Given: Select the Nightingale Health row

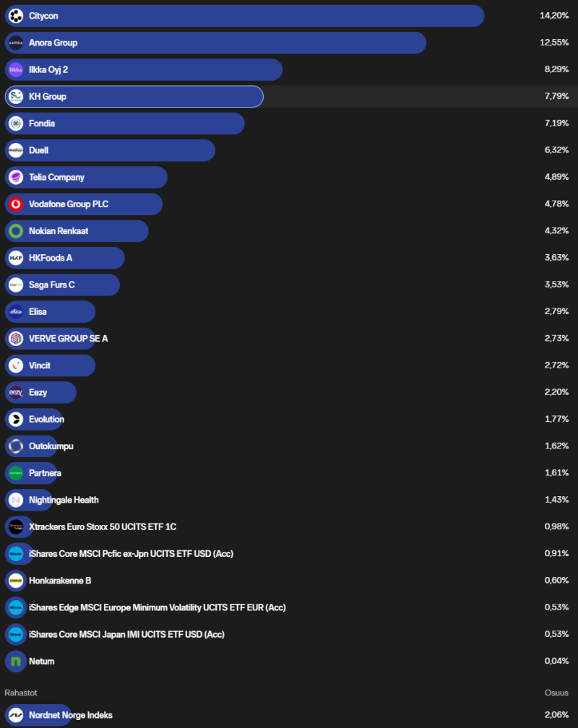Looking at the screenshot, I should tap(64, 500).
